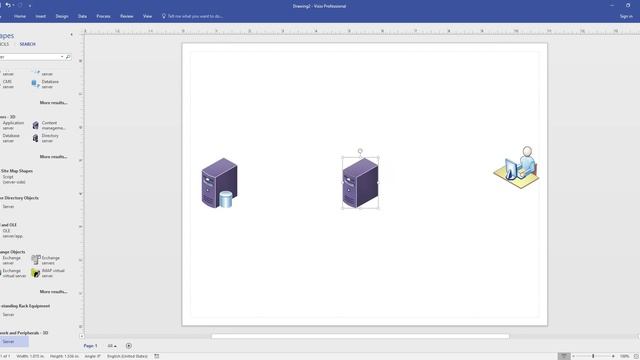Collapse the Shapes pane with the arrow

click(x=71, y=35)
